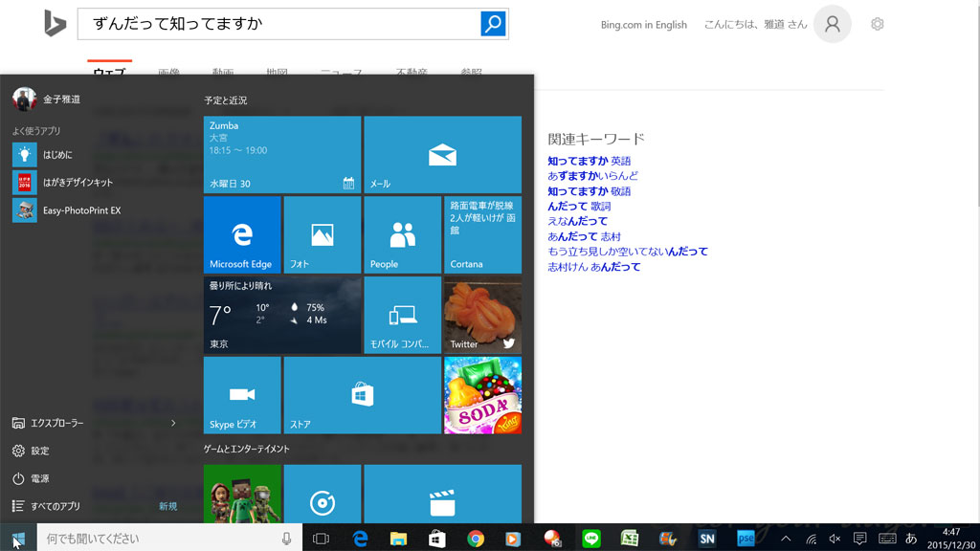Screen dimensions: 980x551
Task: Launch Edge from the taskbar
Action: [x=360, y=539]
